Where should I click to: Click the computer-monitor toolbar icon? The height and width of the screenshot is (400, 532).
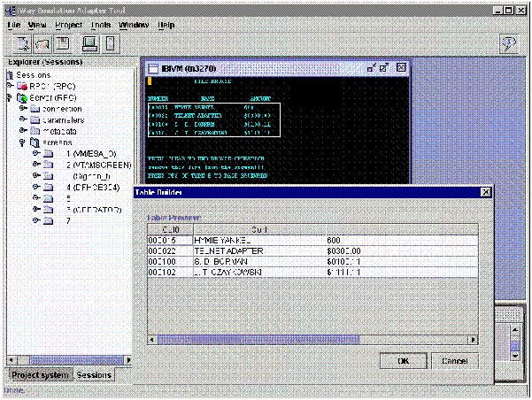(x=89, y=44)
